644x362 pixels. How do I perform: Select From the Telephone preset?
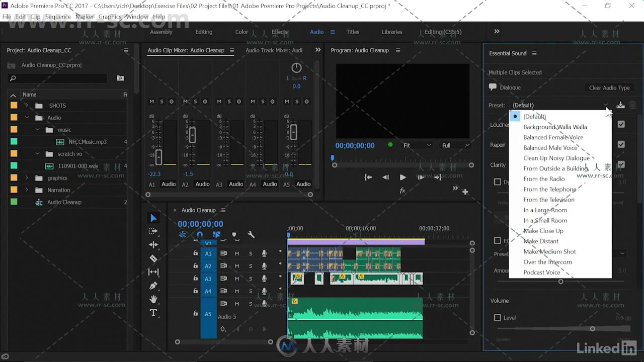[x=550, y=189]
